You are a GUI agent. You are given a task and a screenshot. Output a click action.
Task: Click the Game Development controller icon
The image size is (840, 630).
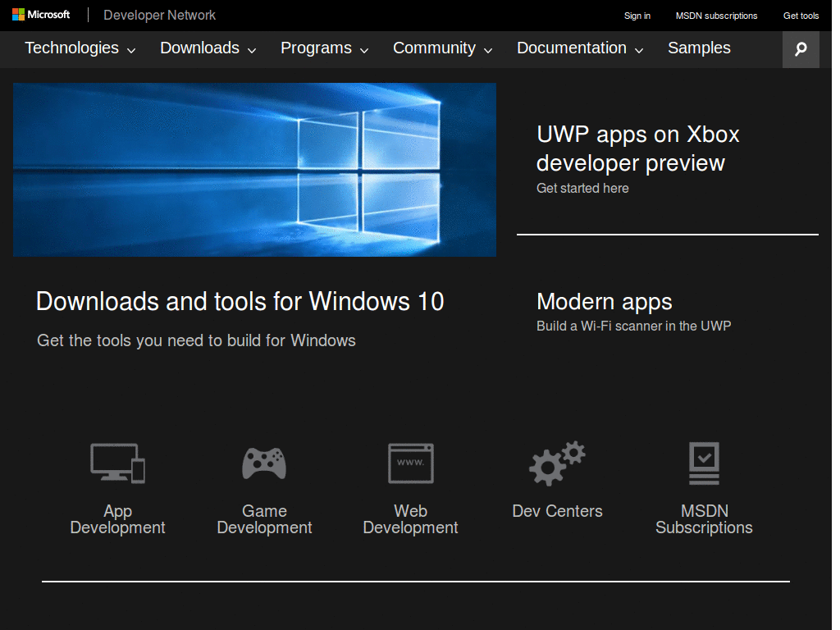pos(264,463)
